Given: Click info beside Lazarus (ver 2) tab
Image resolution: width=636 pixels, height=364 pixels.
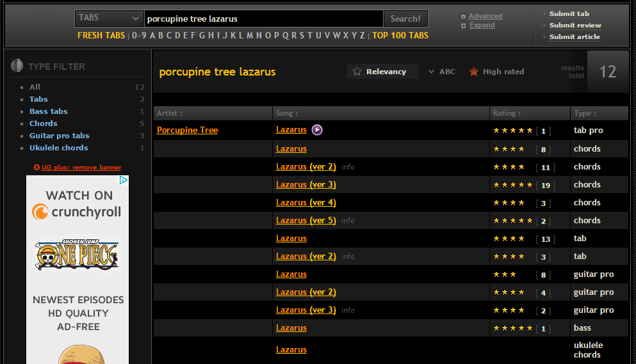Looking at the screenshot, I should point(348,257).
